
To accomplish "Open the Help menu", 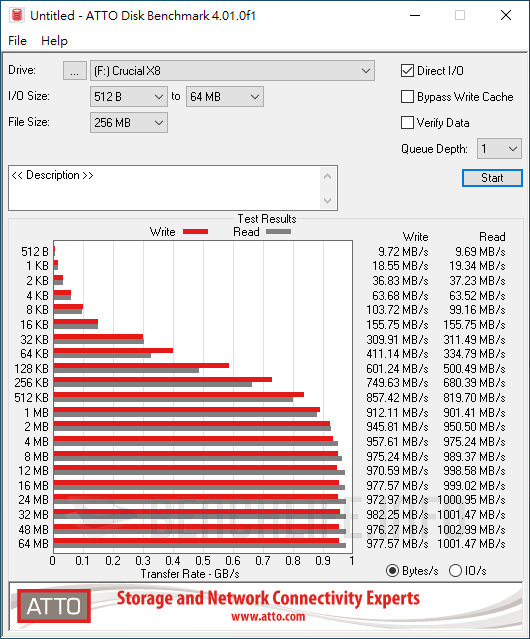I will click(54, 41).
